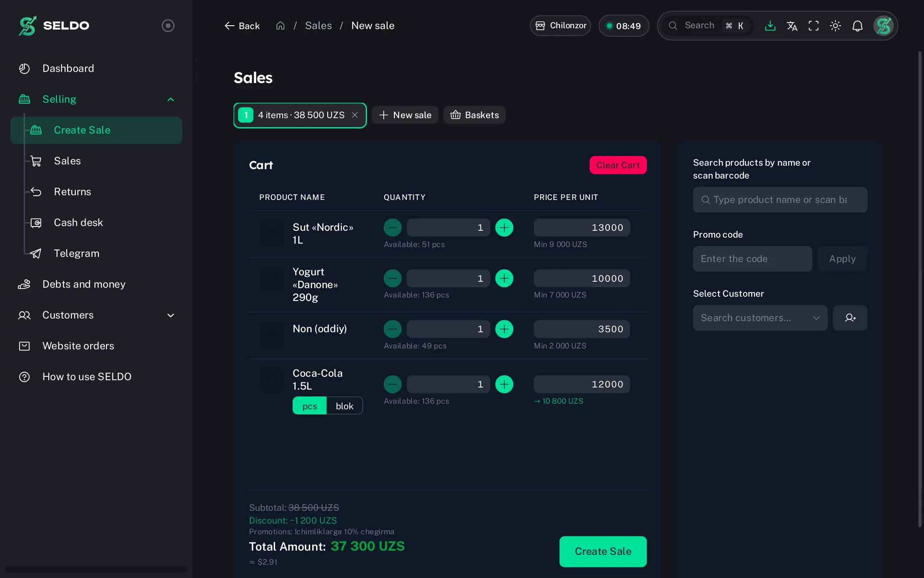Expand the Customers section chevron

[171, 315]
